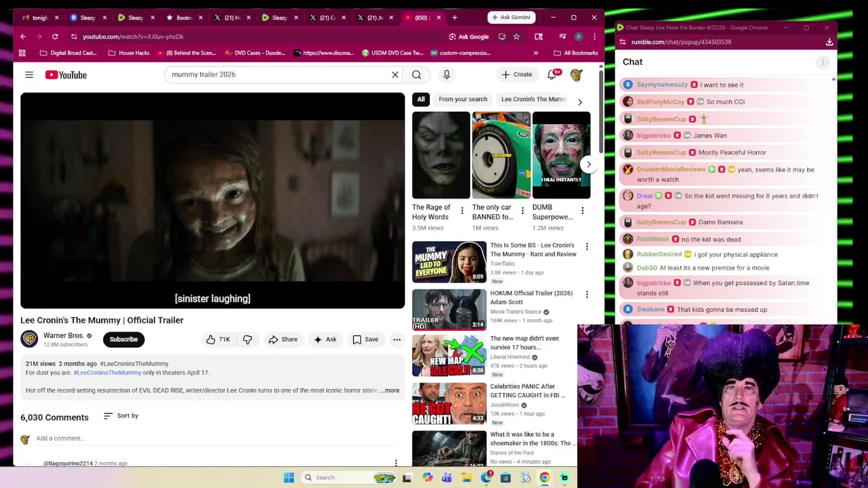Viewport: 868px width, 488px height.
Task: Select the All filter chip
Action: [x=421, y=100]
